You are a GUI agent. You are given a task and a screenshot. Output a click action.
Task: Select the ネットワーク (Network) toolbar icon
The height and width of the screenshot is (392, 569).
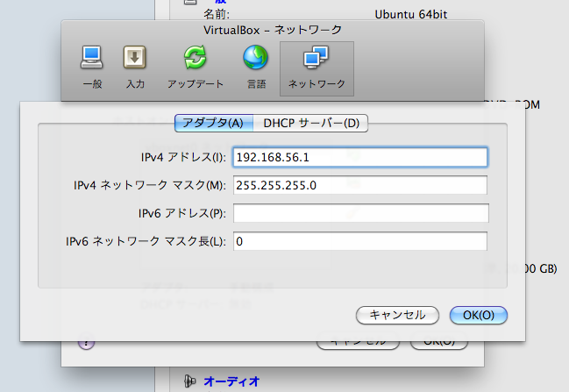[317, 68]
